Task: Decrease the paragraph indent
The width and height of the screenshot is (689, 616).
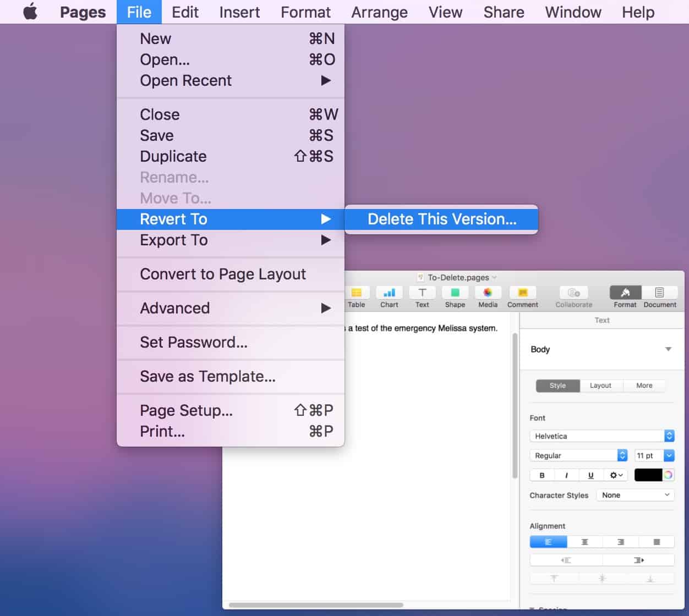Action: (x=566, y=560)
